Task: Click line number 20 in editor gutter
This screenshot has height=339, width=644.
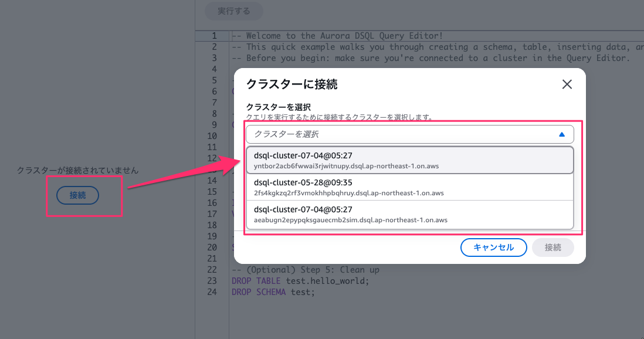Action: tap(212, 248)
